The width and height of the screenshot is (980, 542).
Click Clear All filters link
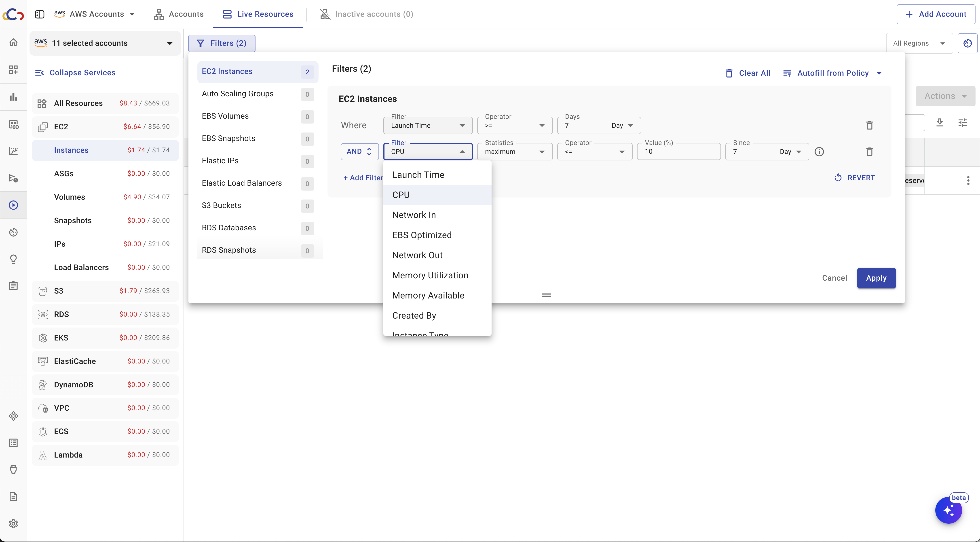coord(748,73)
